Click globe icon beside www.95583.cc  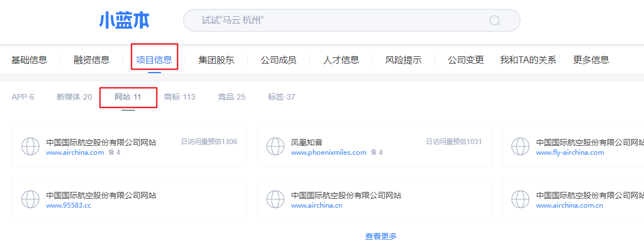[30, 199]
